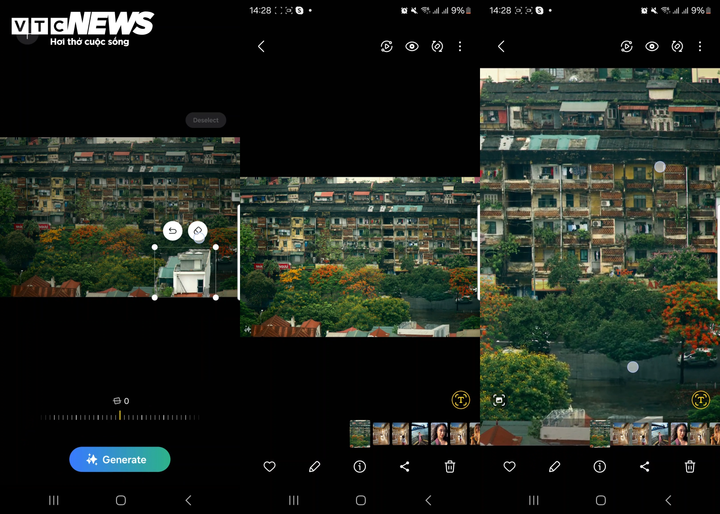
Task: Open photo info details in middle screen
Action: point(360,466)
